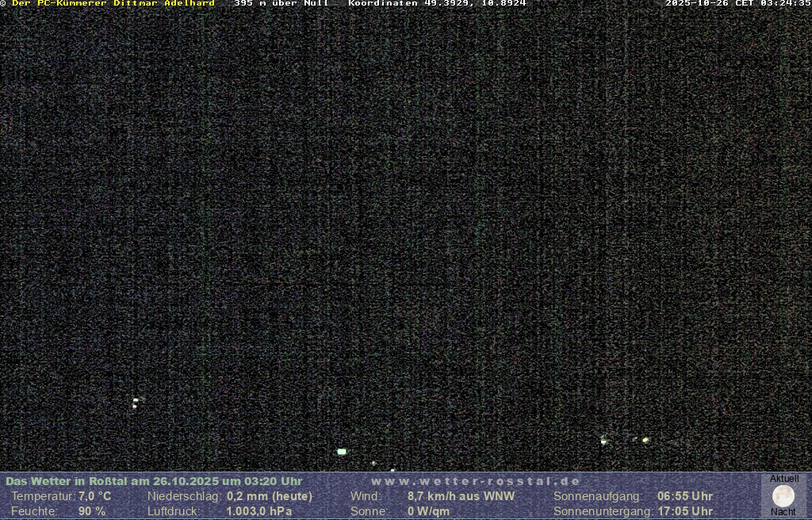
Task: Click the moon icon under Aktuell
Action: [x=783, y=496]
